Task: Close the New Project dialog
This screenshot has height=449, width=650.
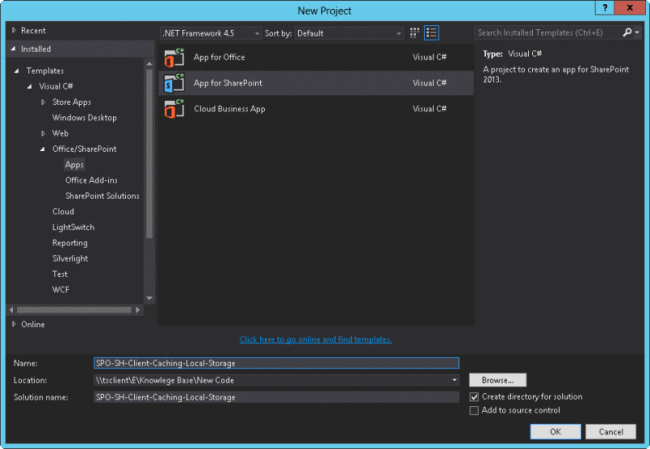Action: tap(630, 7)
